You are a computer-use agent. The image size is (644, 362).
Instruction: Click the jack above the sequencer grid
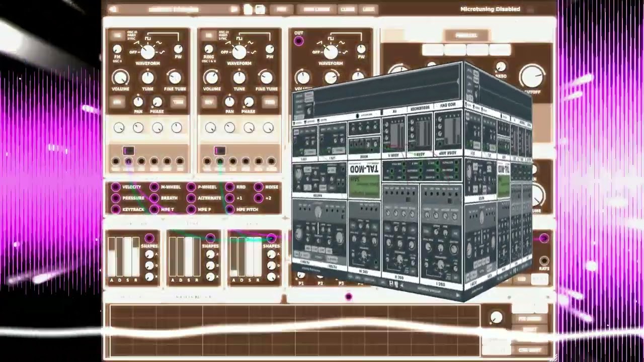[x=349, y=297]
